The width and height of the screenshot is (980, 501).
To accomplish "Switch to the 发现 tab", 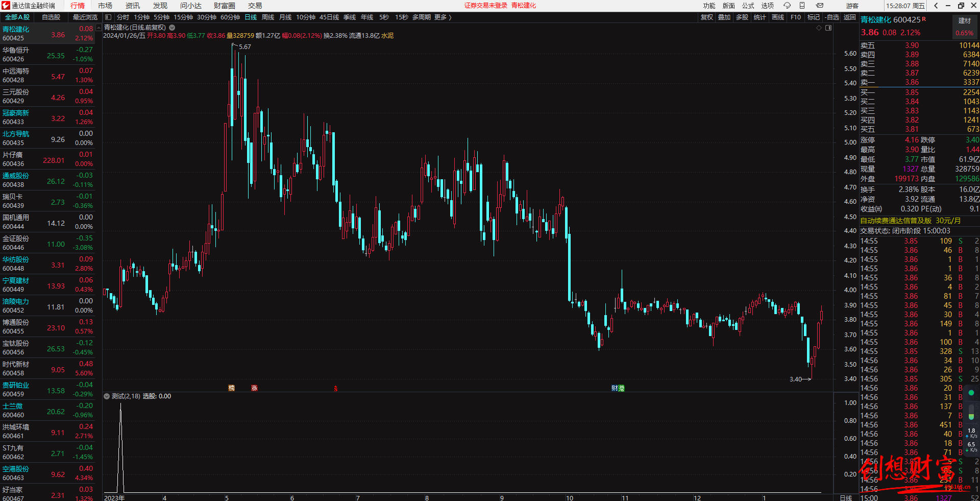I will tap(160, 6).
